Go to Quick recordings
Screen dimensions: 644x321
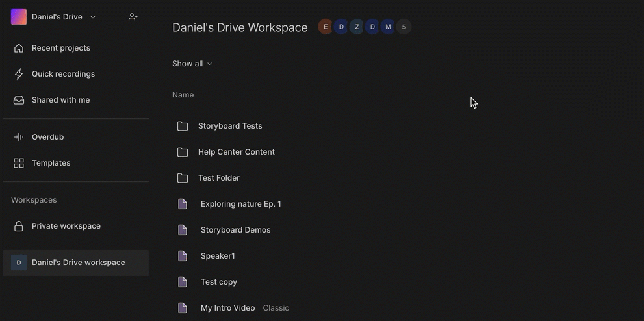click(x=63, y=74)
